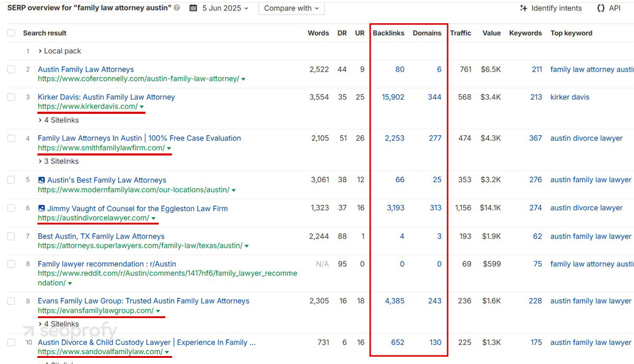Open the help icon beside the SERP overview title
Image resolution: width=634 pixels, height=364 pixels.
click(x=176, y=8)
